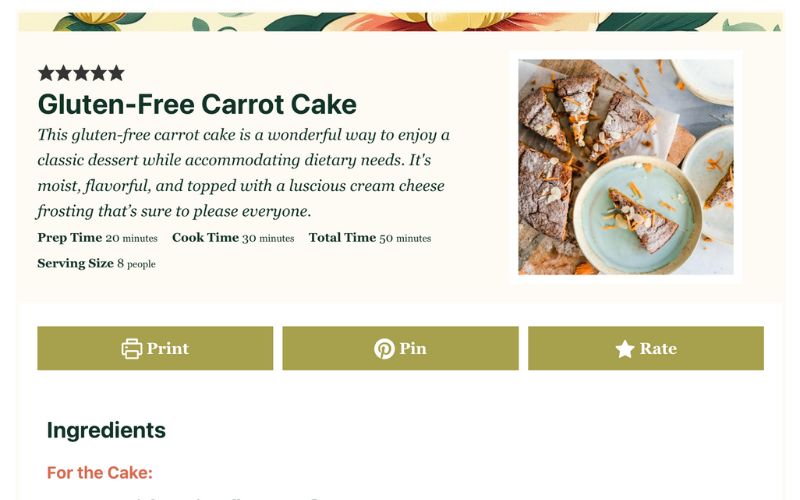Click the star icon beside Rate
This screenshot has width=800, height=500.
[625, 349]
